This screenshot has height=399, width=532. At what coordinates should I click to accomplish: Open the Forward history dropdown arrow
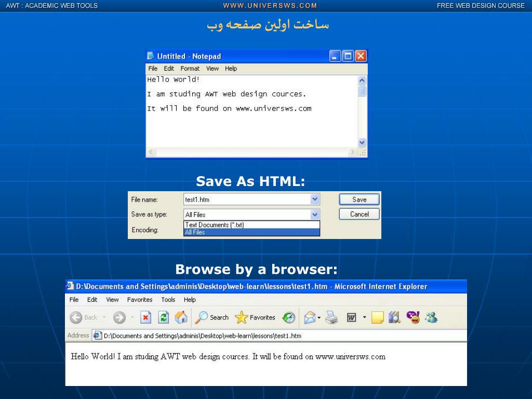point(132,317)
